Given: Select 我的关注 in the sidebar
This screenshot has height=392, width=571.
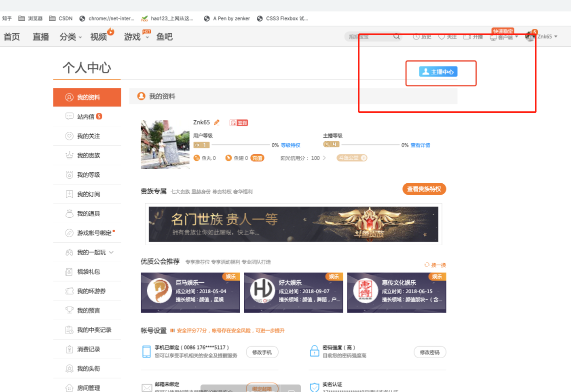Looking at the screenshot, I should coord(87,136).
